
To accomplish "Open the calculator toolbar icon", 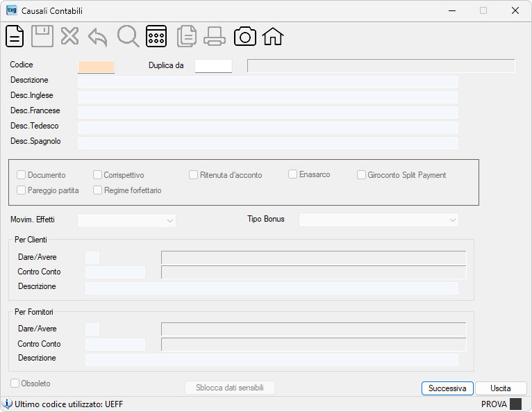I will coord(156,36).
